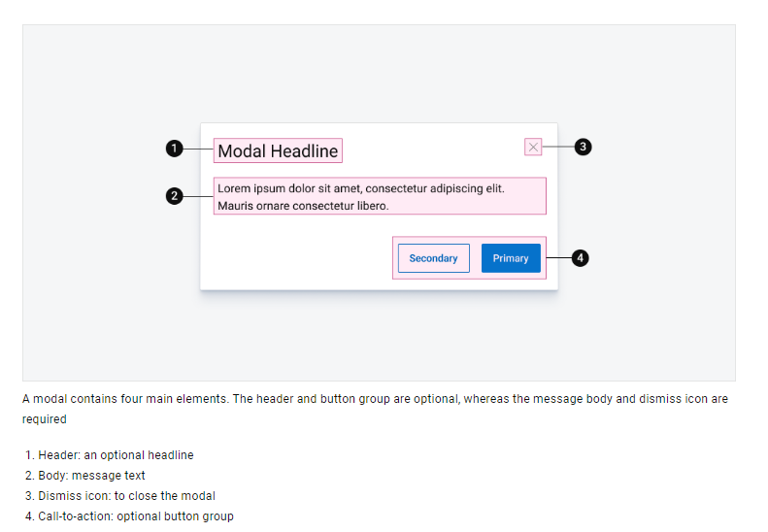768x532 pixels.
Task: Click the Secondary button
Action: coord(433,258)
